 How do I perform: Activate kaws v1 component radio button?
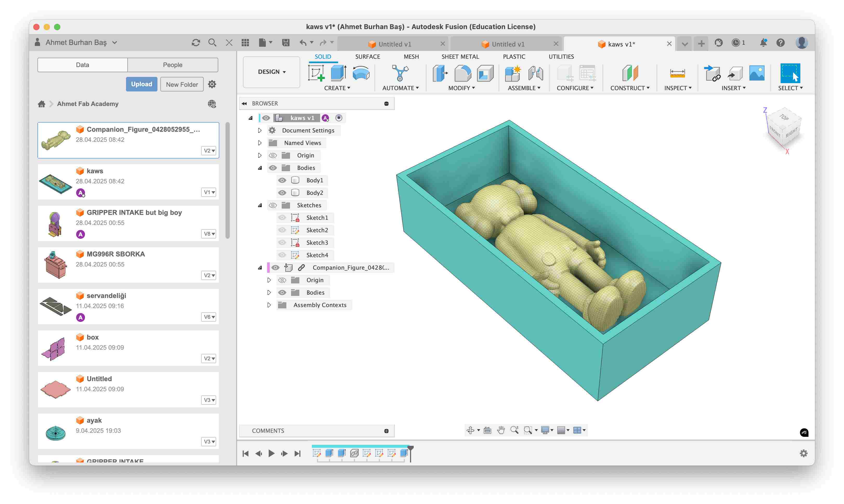click(x=339, y=118)
